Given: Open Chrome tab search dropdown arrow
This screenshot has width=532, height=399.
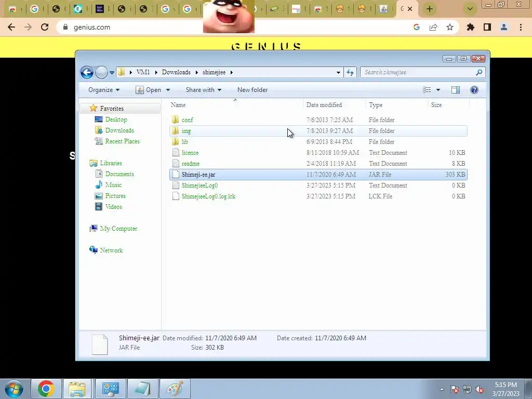Looking at the screenshot, I should [470, 9].
